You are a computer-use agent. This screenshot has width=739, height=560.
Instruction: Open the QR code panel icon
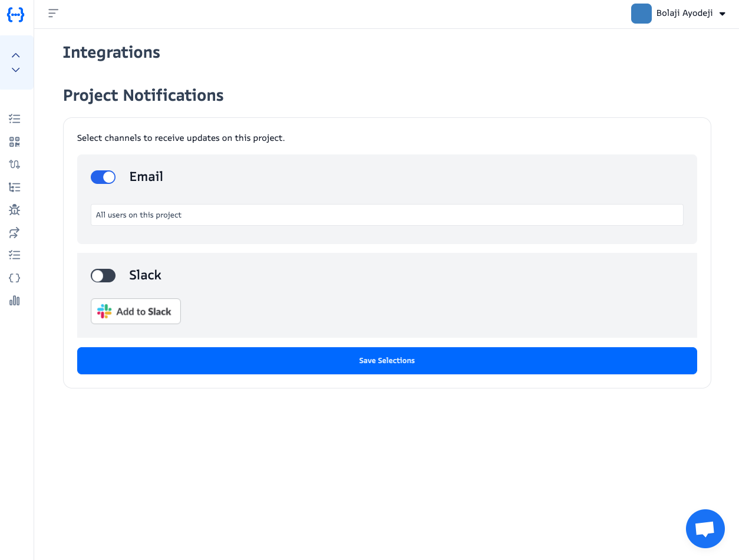14,141
